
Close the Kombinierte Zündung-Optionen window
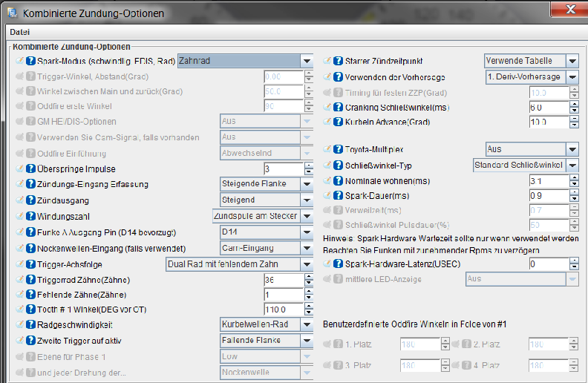568,10
